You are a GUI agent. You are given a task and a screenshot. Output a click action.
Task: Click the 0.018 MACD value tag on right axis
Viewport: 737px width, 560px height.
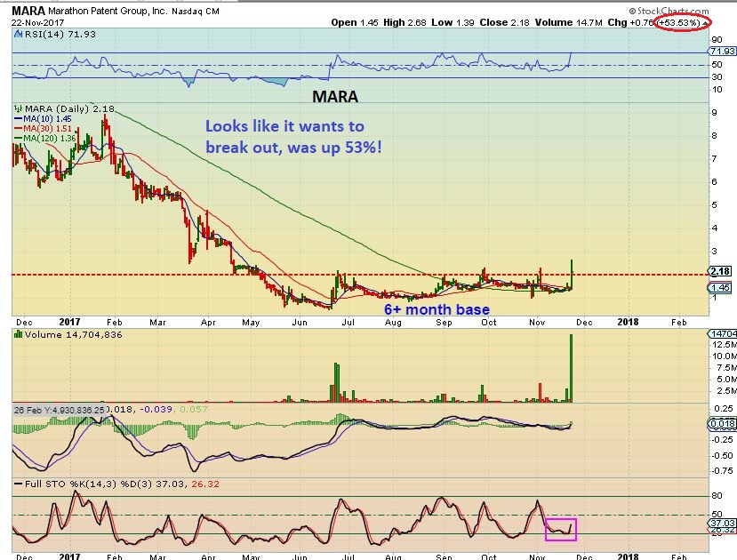[722, 424]
